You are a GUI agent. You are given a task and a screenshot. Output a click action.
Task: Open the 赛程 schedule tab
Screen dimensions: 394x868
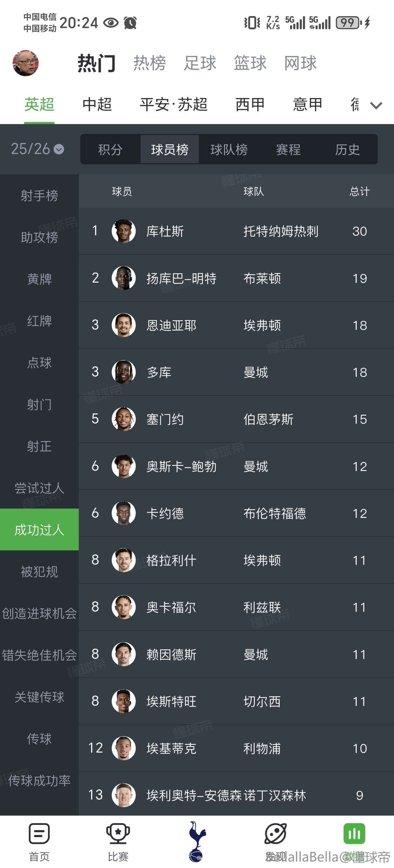[288, 149]
